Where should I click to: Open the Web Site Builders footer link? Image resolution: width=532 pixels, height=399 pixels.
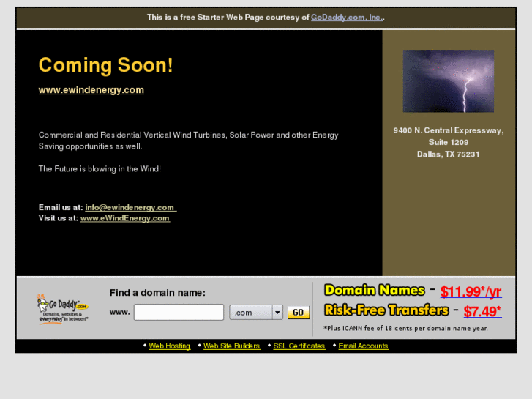pyautogui.click(x=232, y=346)
